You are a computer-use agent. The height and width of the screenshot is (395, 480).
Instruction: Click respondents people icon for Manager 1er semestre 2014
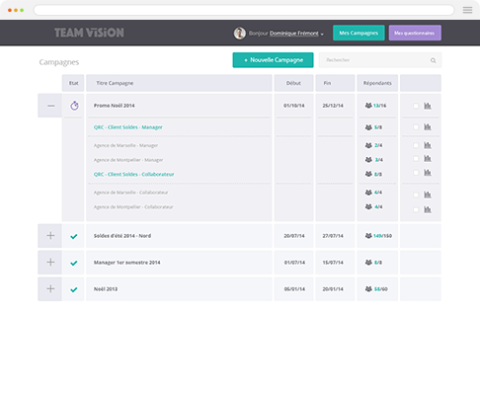coord(368,262)
